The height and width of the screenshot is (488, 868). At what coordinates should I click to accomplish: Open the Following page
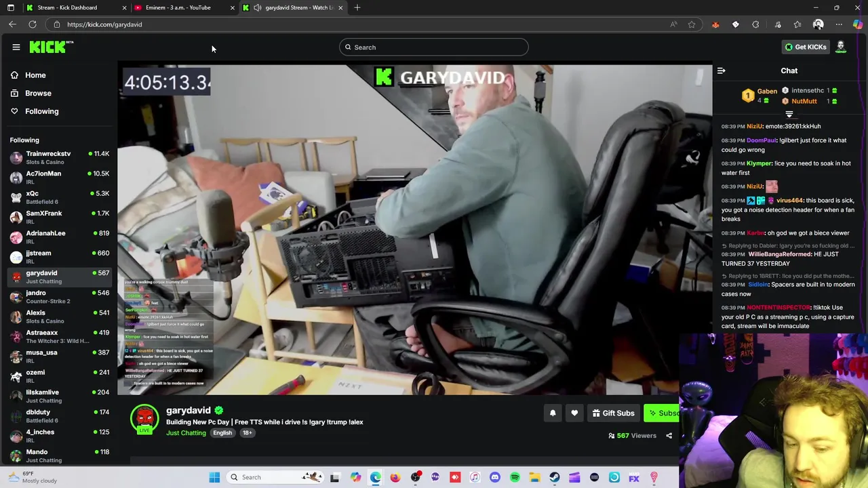click(41, 111)
